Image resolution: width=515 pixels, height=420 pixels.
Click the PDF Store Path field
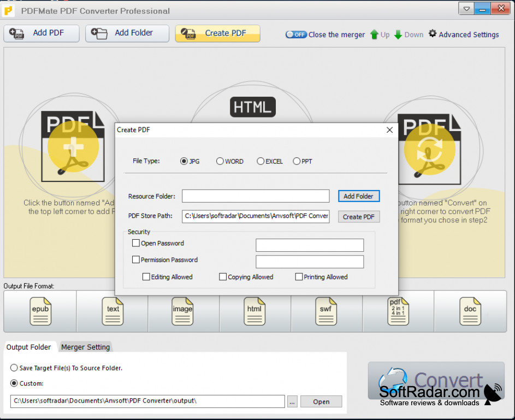256,216
